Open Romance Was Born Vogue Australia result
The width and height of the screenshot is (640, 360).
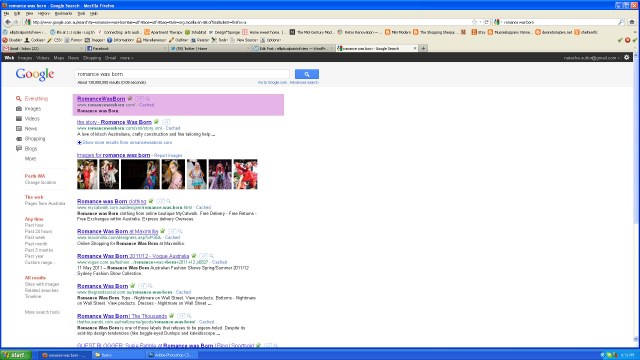click(x=133, y=256)
